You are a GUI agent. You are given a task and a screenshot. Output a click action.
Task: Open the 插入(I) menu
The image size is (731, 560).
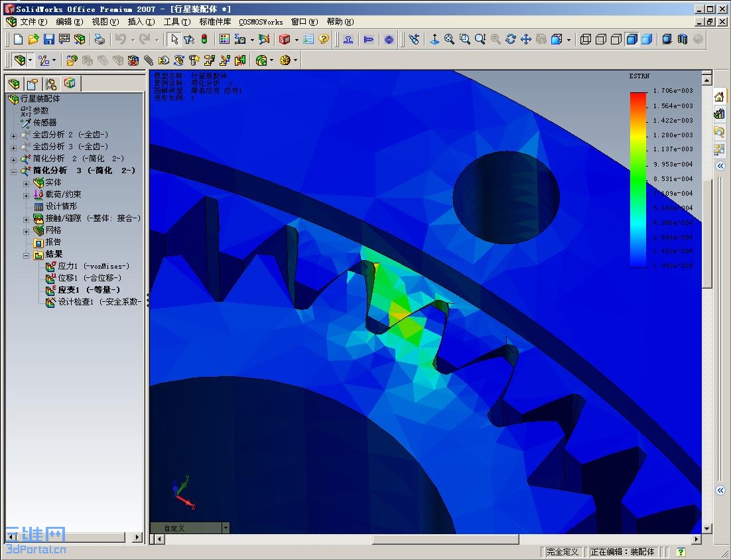click(x=141, y=22)
